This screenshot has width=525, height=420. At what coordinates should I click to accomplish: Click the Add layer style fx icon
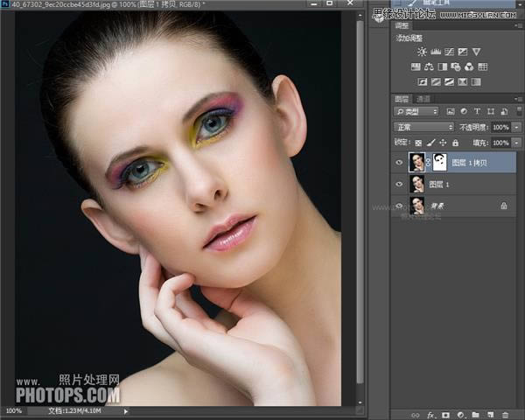tap(431, 414)
